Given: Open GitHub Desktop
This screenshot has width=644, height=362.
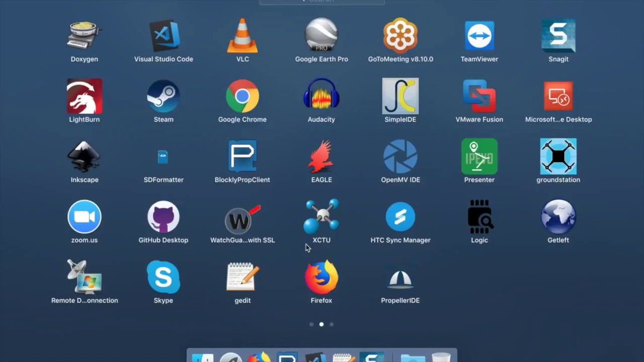Looking at the screenshot, I should click(164, 217).
